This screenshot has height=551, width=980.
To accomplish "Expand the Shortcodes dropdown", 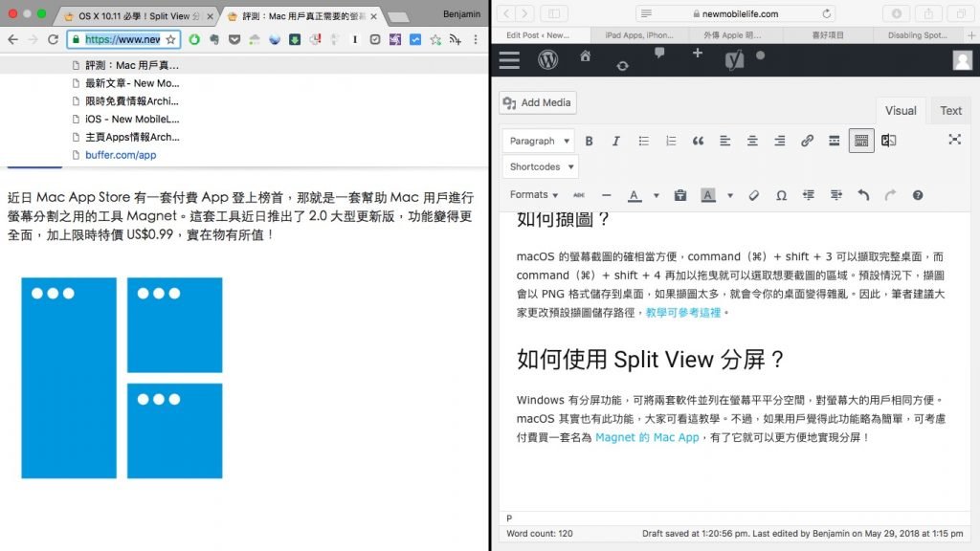I will click(x=541, y=166).
